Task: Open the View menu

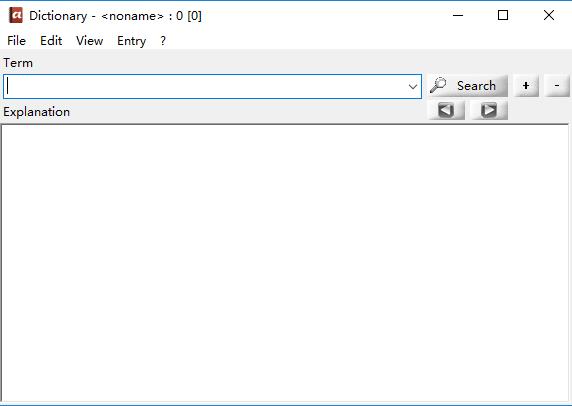Action: point(89,40)
